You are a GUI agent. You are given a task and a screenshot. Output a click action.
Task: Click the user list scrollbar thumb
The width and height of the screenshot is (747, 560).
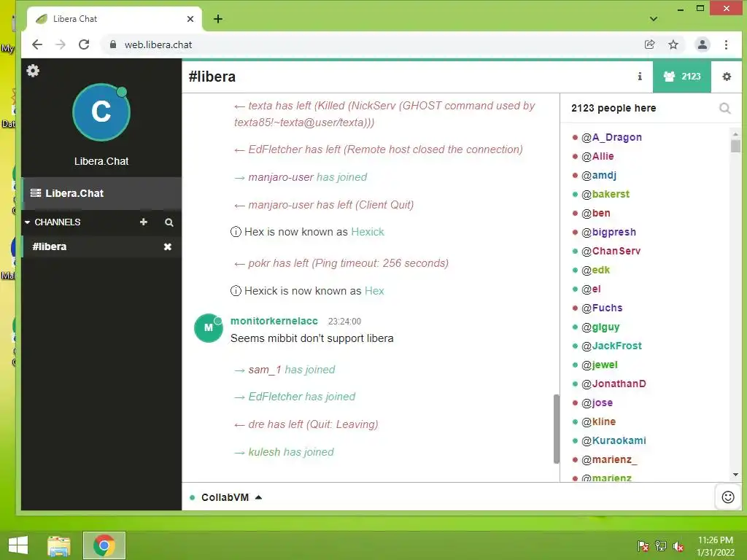click(x=735, y=144)
